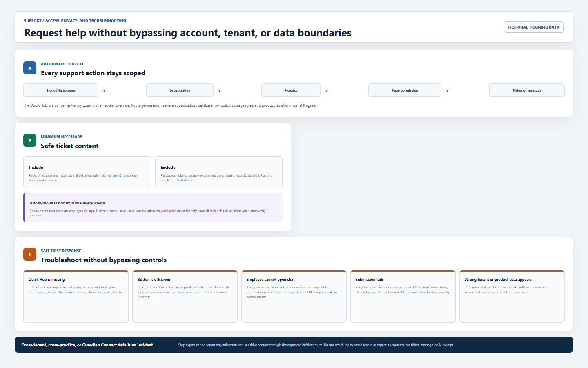Click the 'Exclude' card

(219, 172)
